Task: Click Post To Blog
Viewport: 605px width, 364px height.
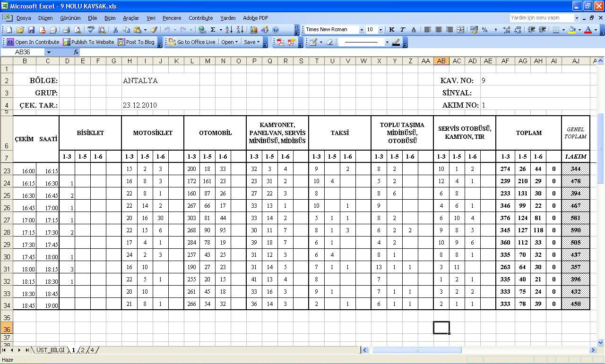Action: tap(136, 42)
